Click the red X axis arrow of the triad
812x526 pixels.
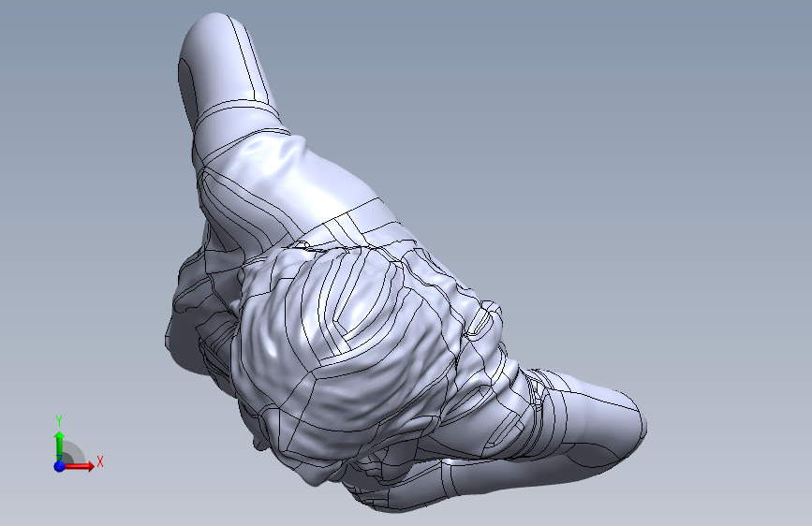coord(79,466)
